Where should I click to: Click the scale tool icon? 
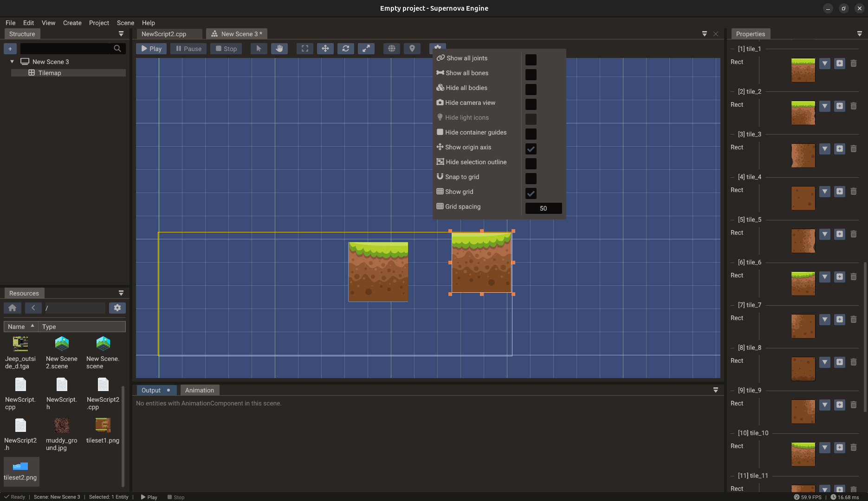click(x=366, y=48)
